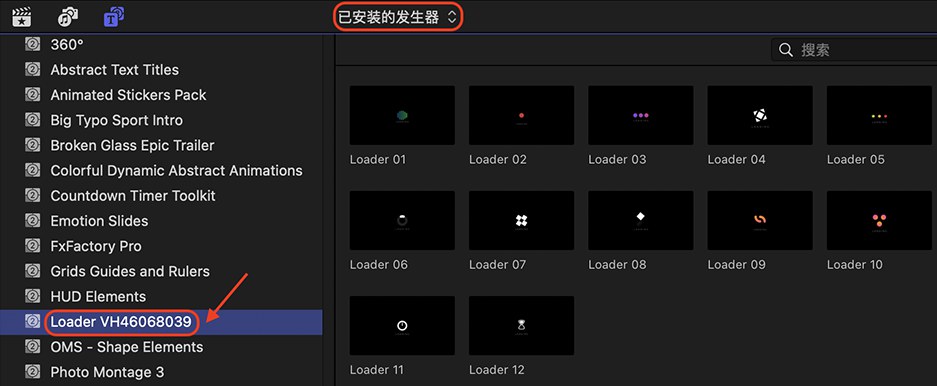Click the icon beside Big Typo Sport Intro
The height and width of the screenshot is (386, 937).
click(x=32, y=120)
